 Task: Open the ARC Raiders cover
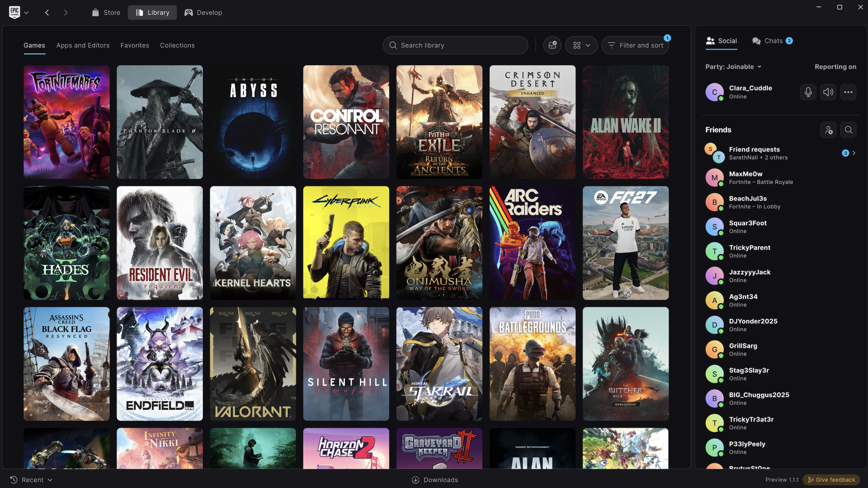pos(532,243)
